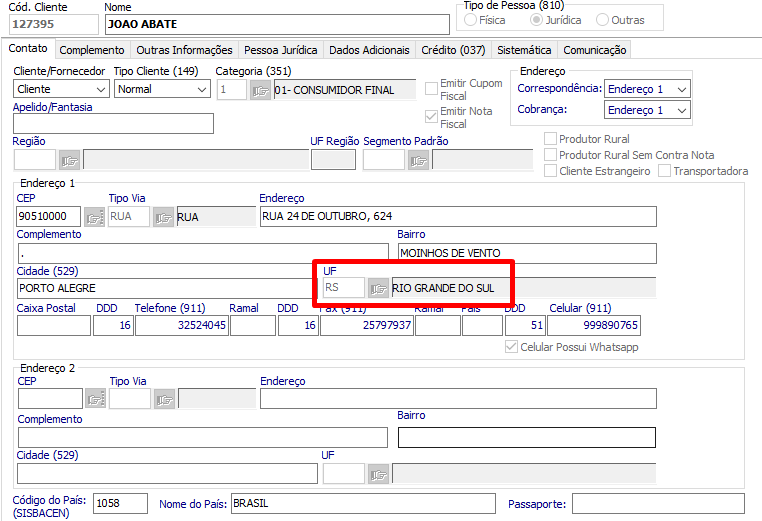
Task: Click Categoria code field
Action: point(232,90)
